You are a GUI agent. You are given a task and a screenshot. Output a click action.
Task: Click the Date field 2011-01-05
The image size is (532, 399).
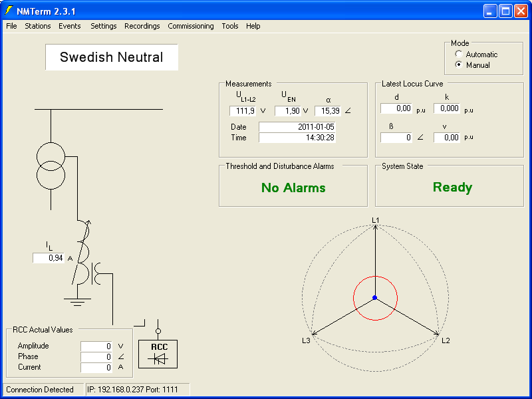297,127
